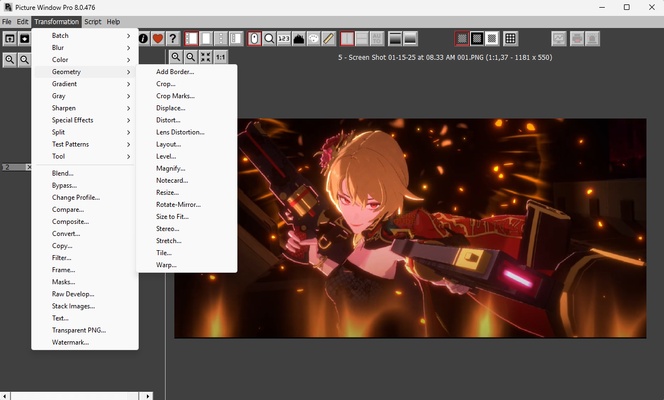The height and width of the screenshot is (400, 664).
Task: Expand the Special Effects submenu
Action: pyautogui.click(x=85, y=120)
